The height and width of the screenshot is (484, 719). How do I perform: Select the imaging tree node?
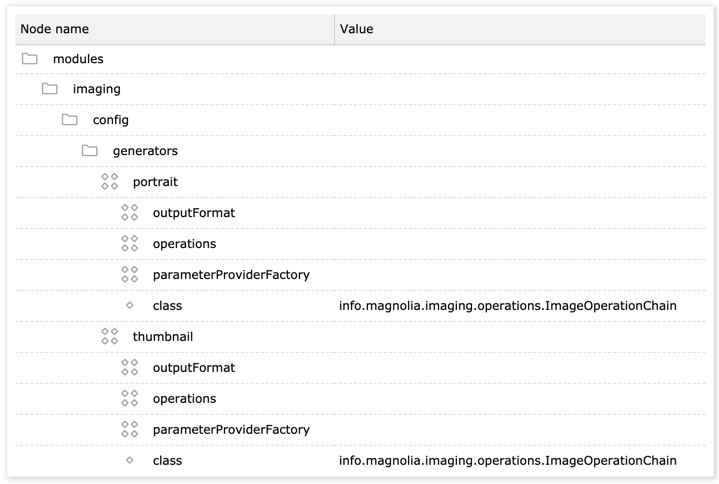click(96, 89)
